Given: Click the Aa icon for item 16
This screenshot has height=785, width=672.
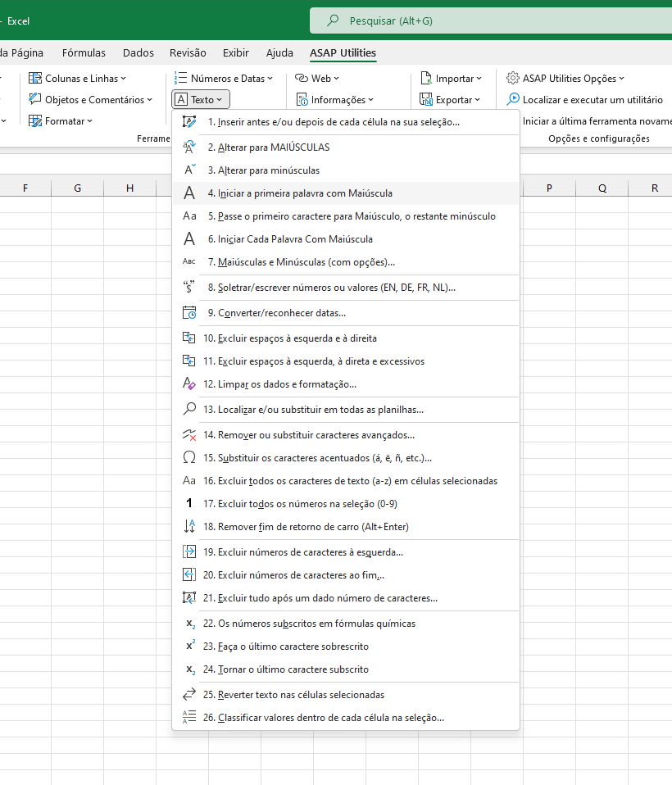Looking at the screenshot, I should point(188,481).
